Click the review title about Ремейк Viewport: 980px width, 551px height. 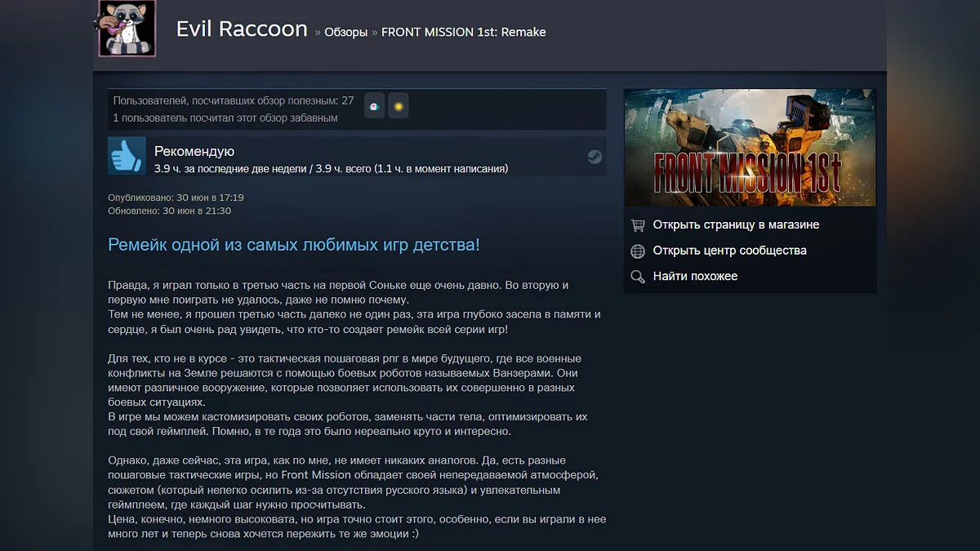(x=294, y=245)
